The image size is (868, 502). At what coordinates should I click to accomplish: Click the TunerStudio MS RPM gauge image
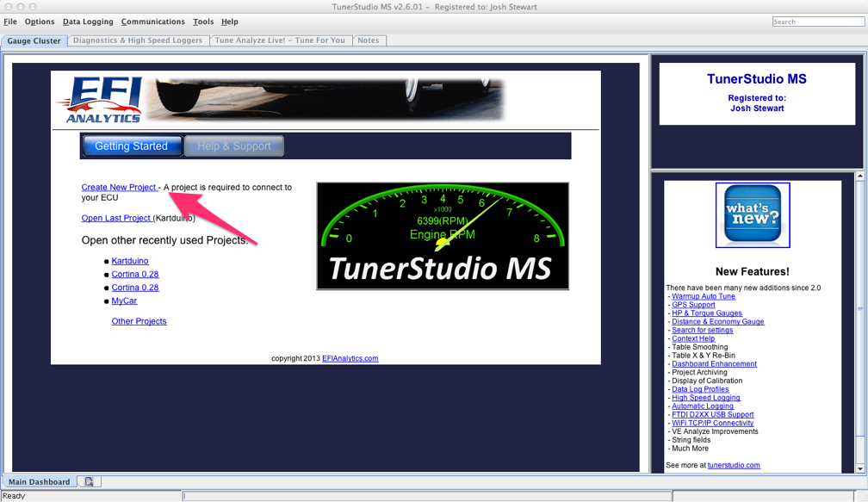click(443, 236)
